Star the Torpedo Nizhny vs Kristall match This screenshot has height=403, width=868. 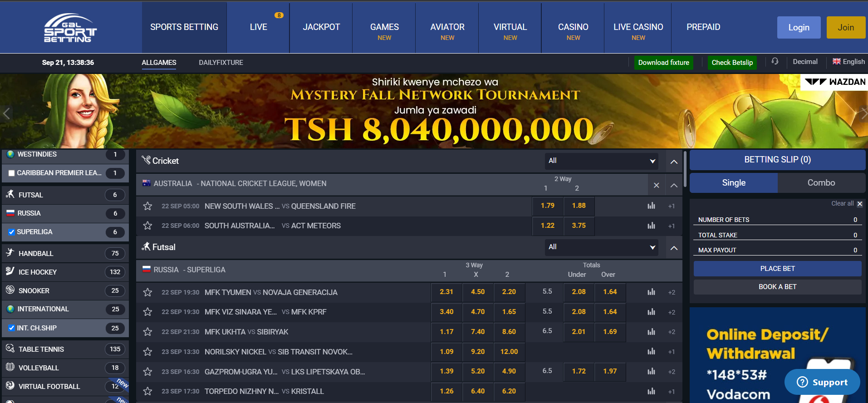147,391
